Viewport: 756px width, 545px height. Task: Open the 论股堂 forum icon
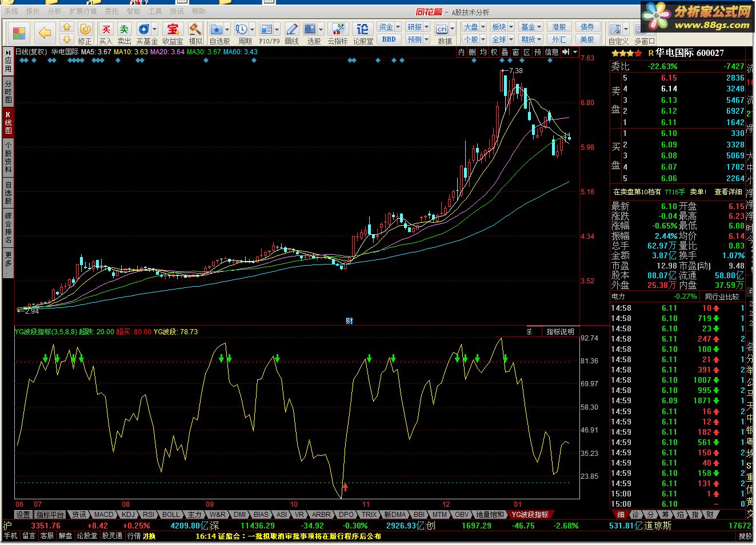tap(362, 33)
